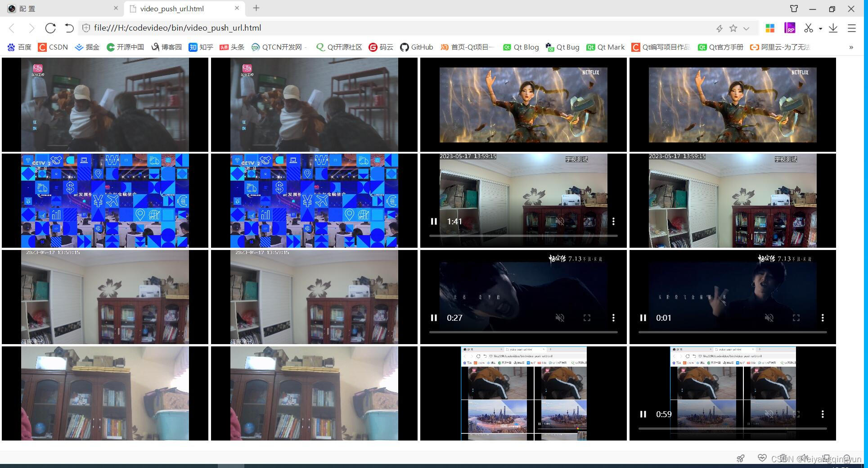This screenshot has width=868, height=468.
Task: Open the 阿里云 bookmark
Action: (x=780, y=47)
